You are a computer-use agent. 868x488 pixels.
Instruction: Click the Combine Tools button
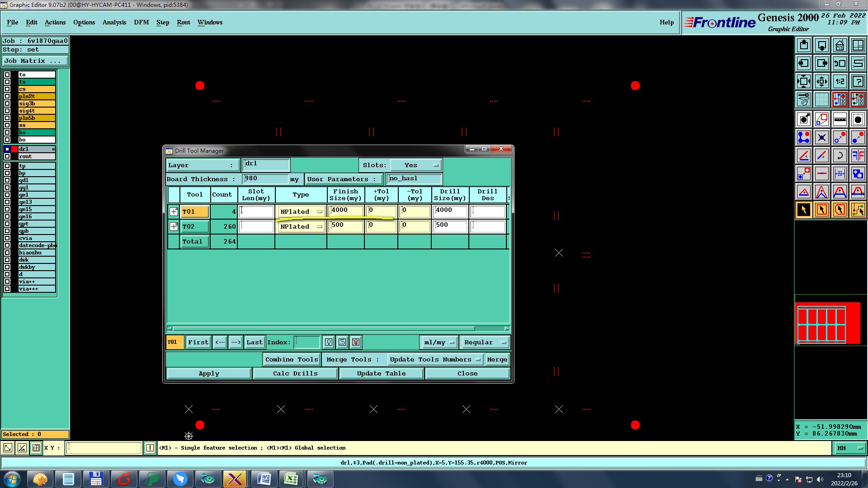point(292,360)
